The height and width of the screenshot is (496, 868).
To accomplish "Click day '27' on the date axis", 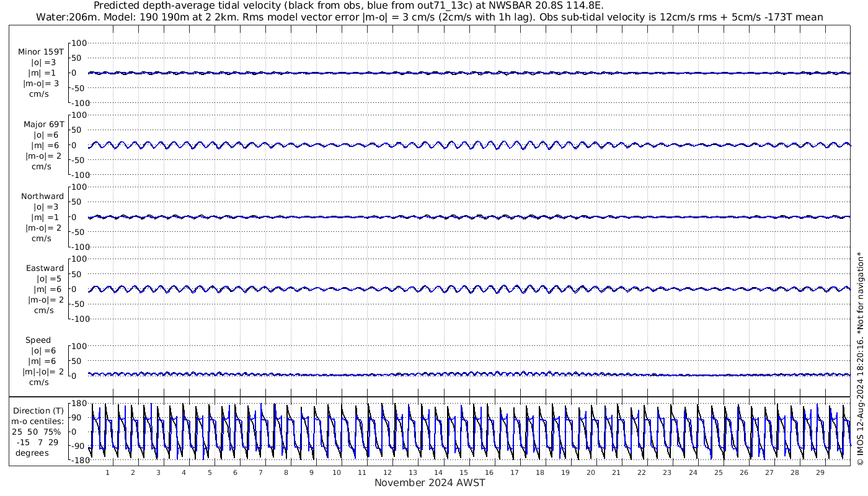I will [768, 472].
